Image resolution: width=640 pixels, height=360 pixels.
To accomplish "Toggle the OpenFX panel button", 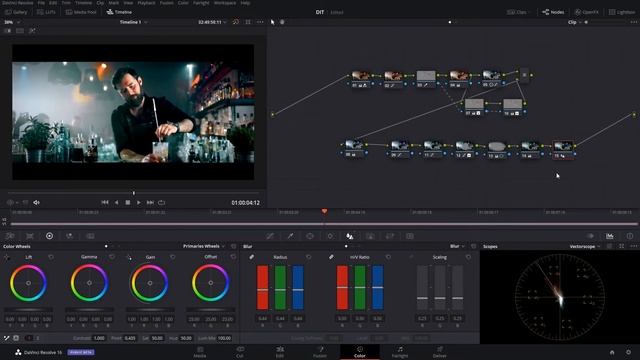I will pyautogui.click(x=587, y=12).
